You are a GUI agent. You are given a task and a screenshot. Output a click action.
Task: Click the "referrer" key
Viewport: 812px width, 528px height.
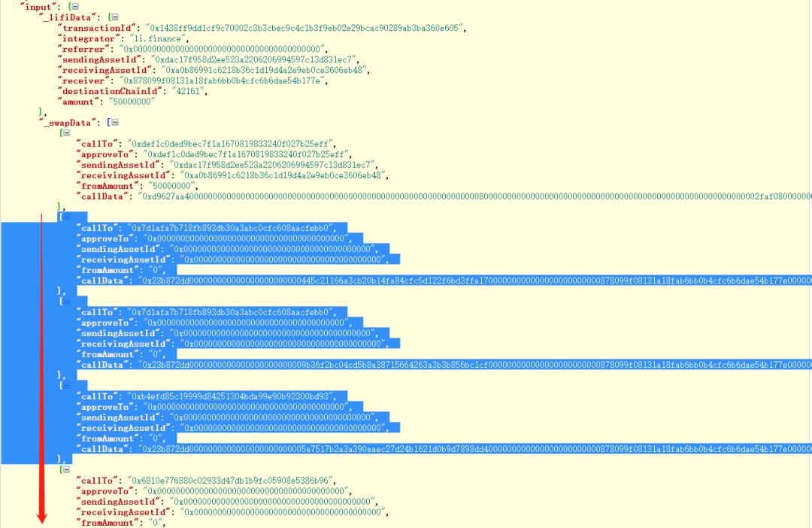[x=86, y=49]
